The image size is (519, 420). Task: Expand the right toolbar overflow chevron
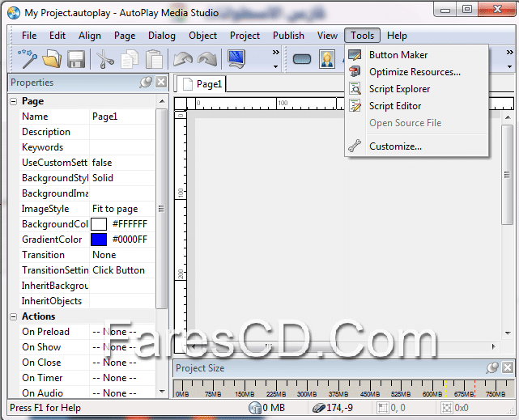tap(510, 53)
